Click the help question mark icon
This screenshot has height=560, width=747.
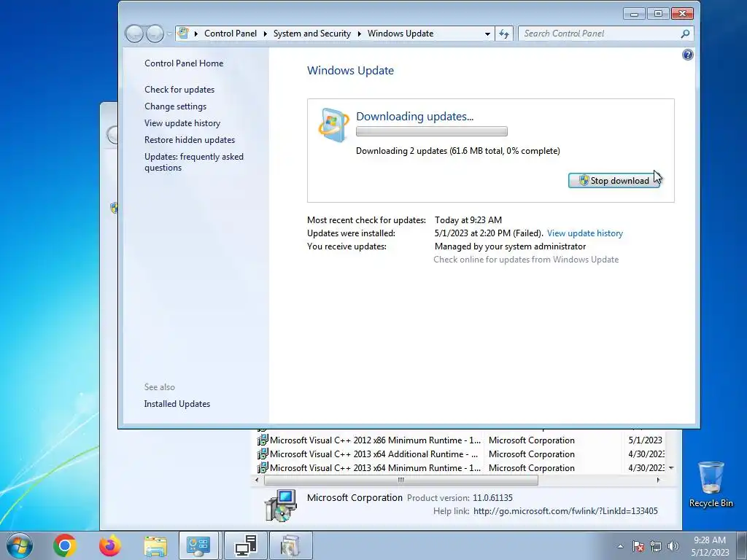(x=687, y=55)
